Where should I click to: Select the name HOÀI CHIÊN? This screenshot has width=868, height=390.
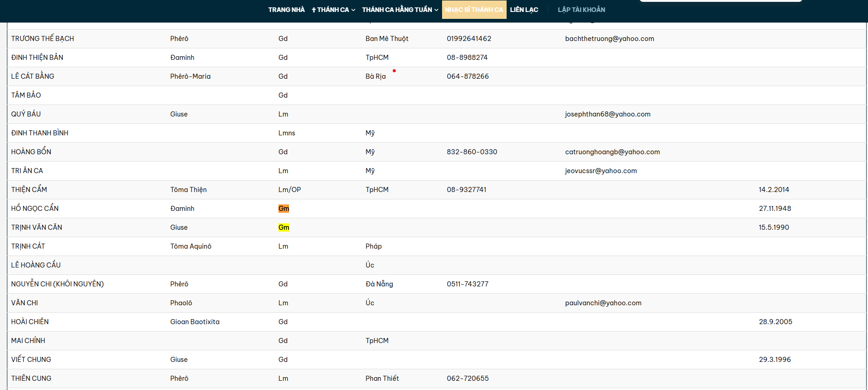pos(30,322)
